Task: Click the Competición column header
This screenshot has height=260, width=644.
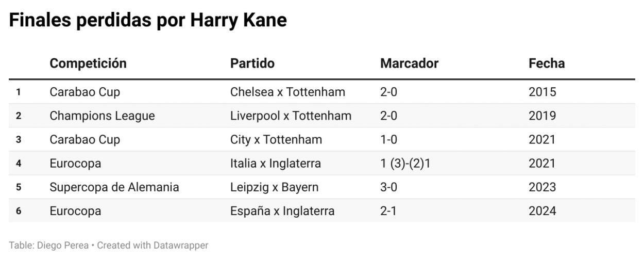Action: tap(88, 63)
